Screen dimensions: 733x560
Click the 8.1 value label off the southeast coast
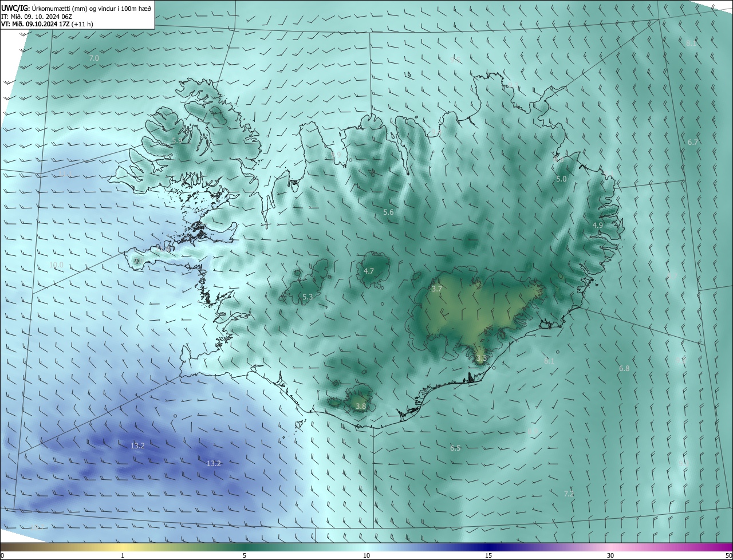(549, 361)
